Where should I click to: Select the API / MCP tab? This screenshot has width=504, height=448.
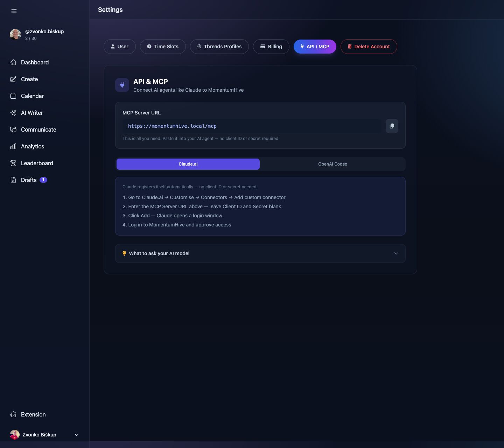click(315, 47)
